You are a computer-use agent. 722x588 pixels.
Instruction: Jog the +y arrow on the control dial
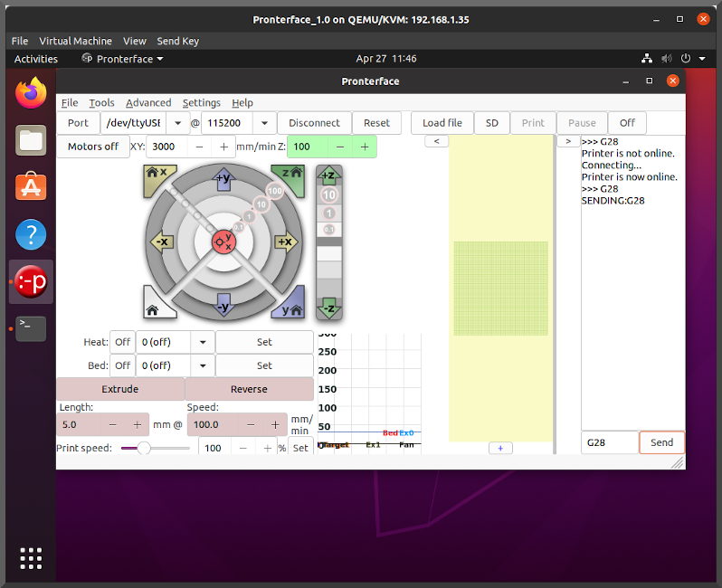coord(223,179)
